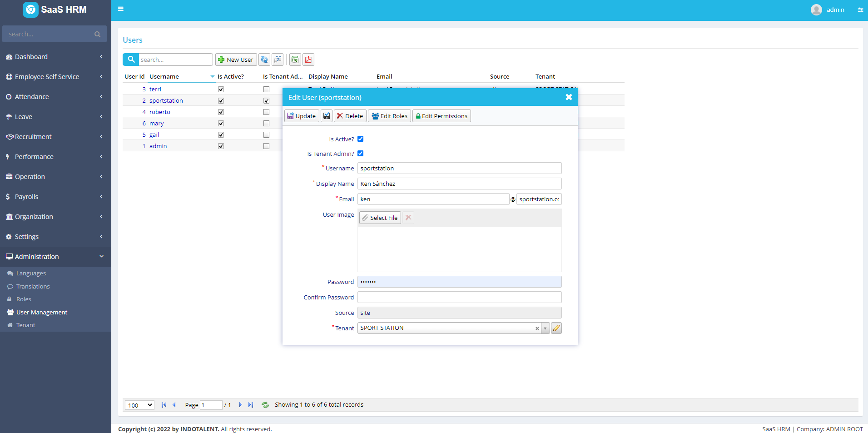Sort by the Username column header
Viewport: 868px width, 433px height.
[164, 76]
